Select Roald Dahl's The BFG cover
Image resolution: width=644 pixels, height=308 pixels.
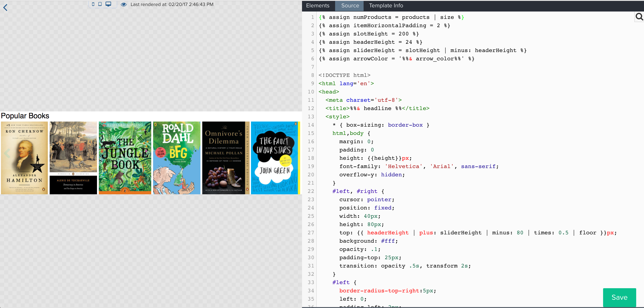[x=177, y=158]
